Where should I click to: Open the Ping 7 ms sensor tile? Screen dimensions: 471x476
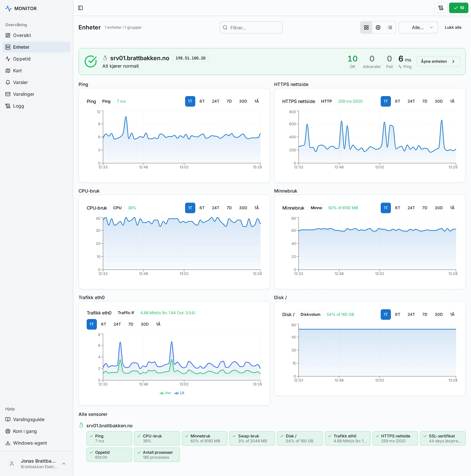click(x=109, y=438)
